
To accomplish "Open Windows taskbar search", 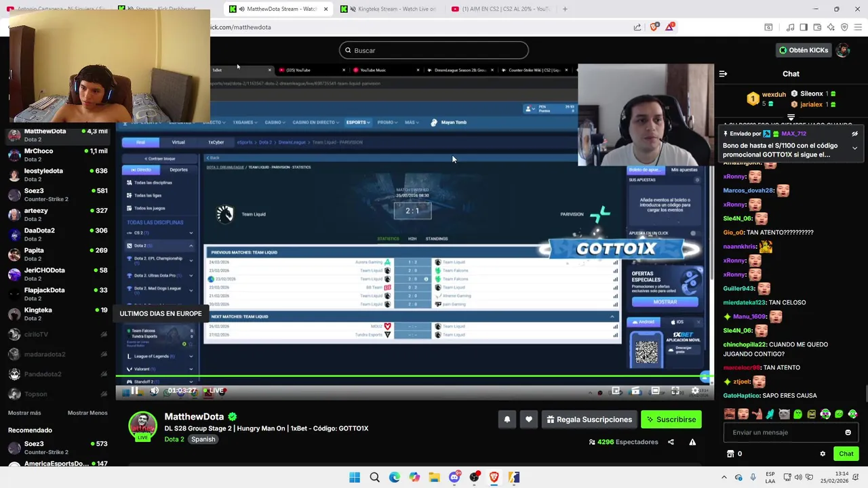I will pos(374,477).
